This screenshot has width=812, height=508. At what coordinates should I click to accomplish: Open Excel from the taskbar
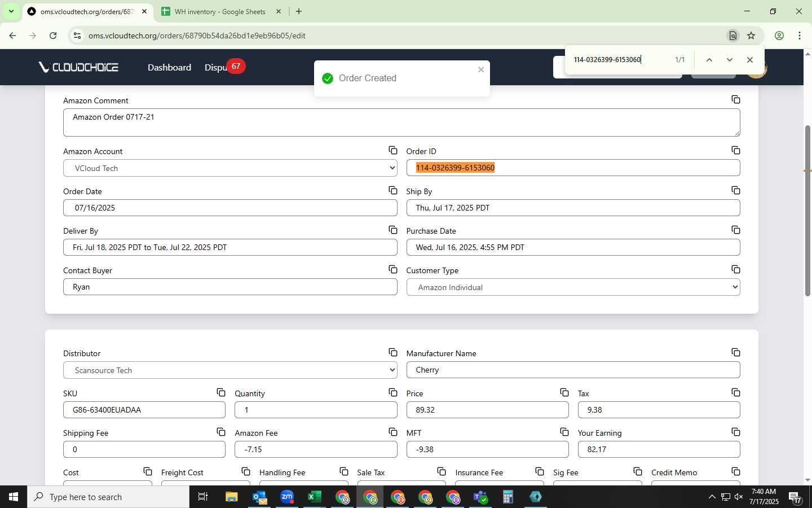(314, 497)
